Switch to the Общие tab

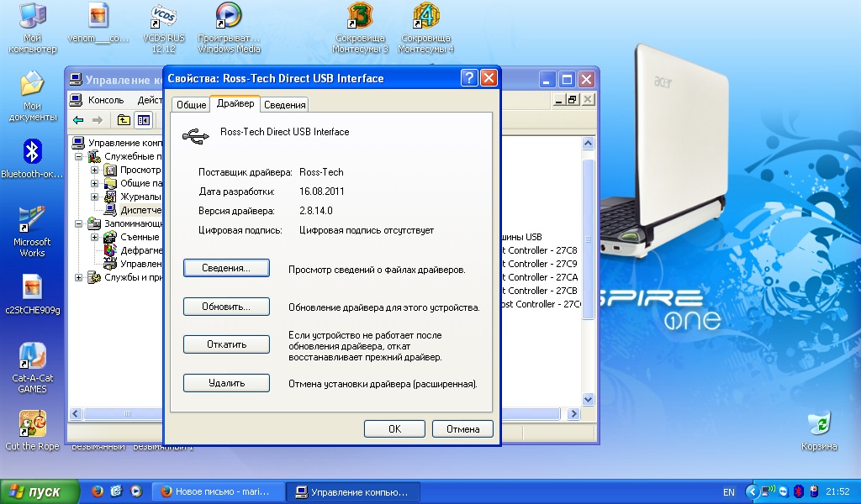point(191,105)
